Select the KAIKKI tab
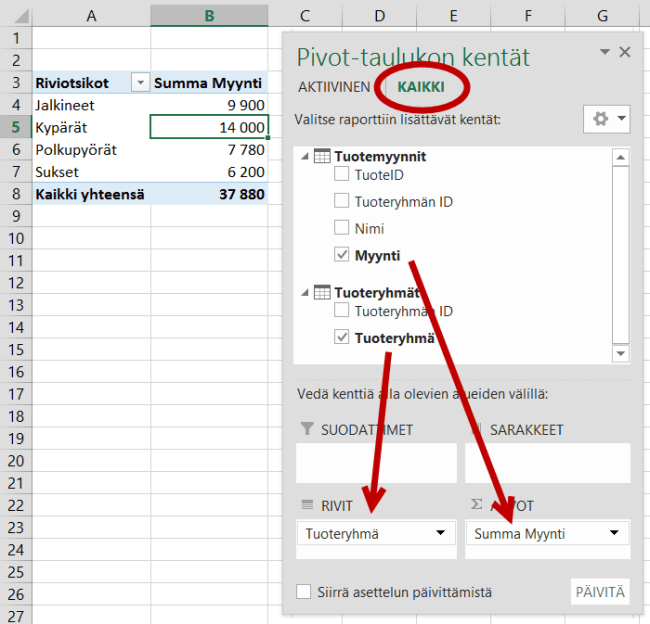 pyautogui.click(x=421, y=87)
